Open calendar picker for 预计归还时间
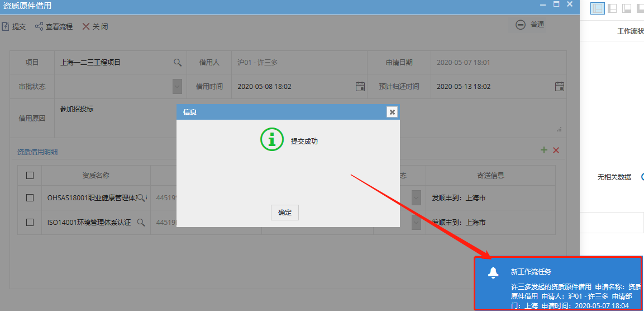This screenshot has height=311, width=644. click(x=560, y=86)
